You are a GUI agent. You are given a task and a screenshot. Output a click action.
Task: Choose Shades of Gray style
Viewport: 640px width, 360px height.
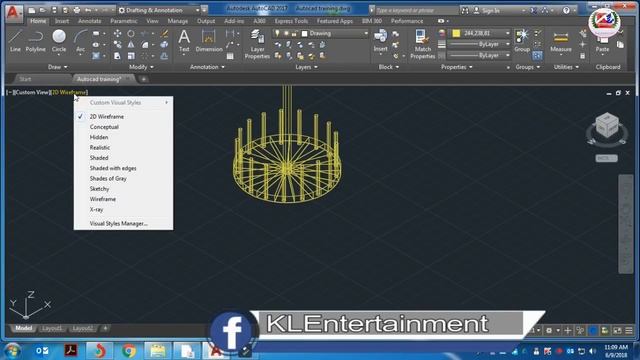click(x=108, y=179)
